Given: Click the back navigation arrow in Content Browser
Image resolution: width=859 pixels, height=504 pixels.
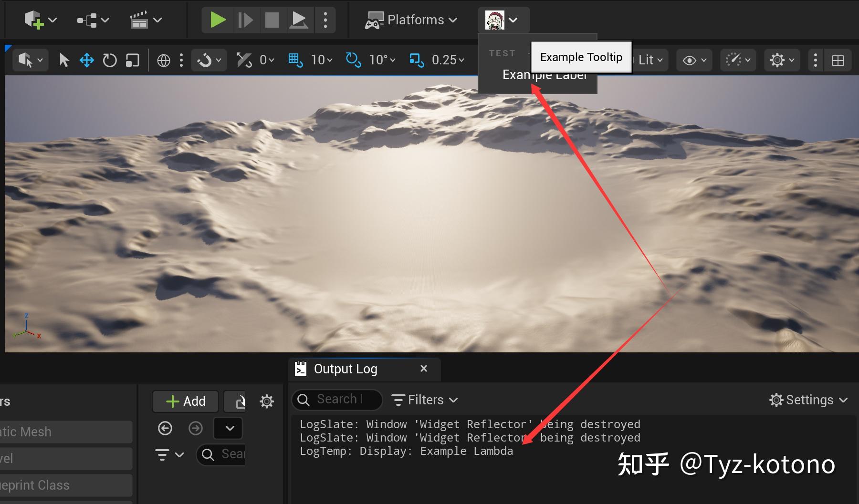Looking at the screenshot, I should point(165,428).
